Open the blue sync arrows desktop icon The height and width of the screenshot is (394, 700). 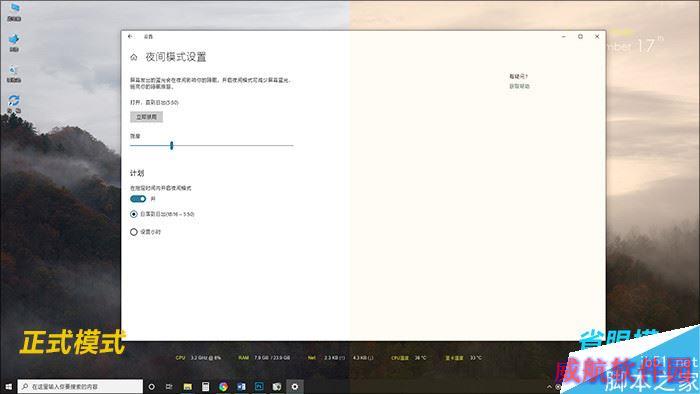tap(14, 104)
